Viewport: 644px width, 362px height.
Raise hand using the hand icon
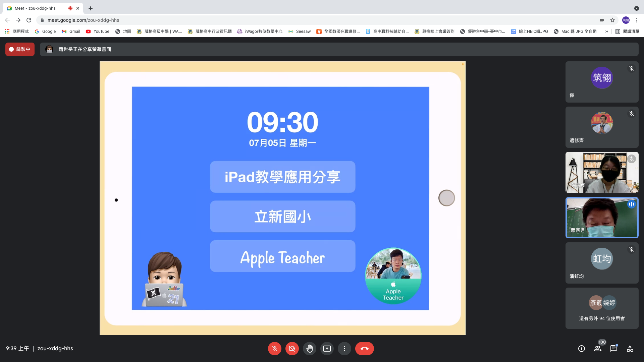[x=309, y=349]
